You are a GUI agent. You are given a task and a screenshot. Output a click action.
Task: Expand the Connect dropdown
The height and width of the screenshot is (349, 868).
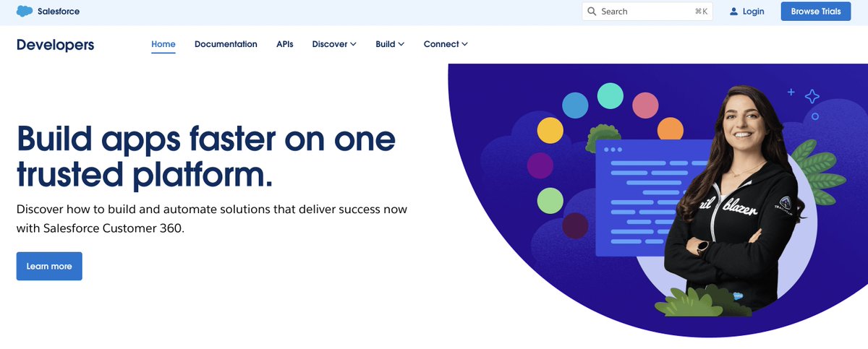[446, 44]
